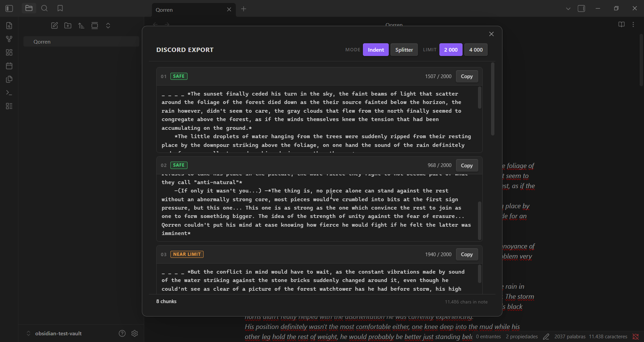This screenshot has height=342, width=644.
Task: Click the DISCORD EXPORT heading
Action: click(185, 50)
